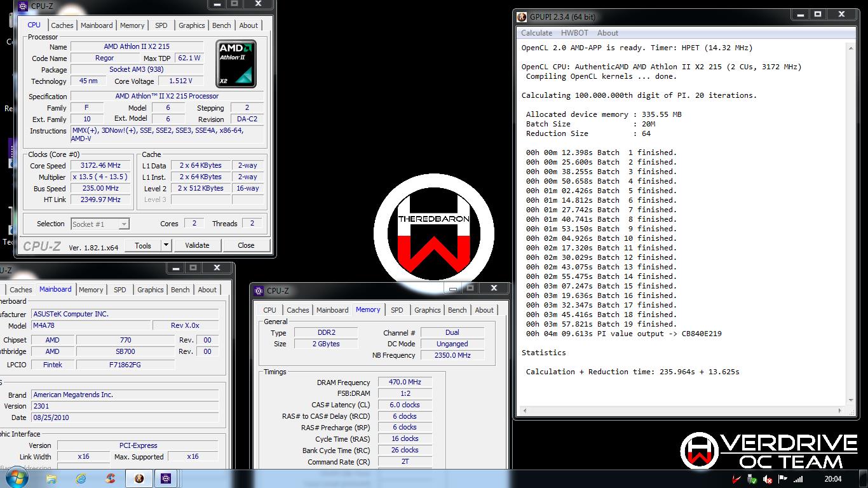Image resolution: width=868 pixels, height=488 pixels.
Task: Switch to Caches tab in top CPU-Z window
Action: point(62,25)
